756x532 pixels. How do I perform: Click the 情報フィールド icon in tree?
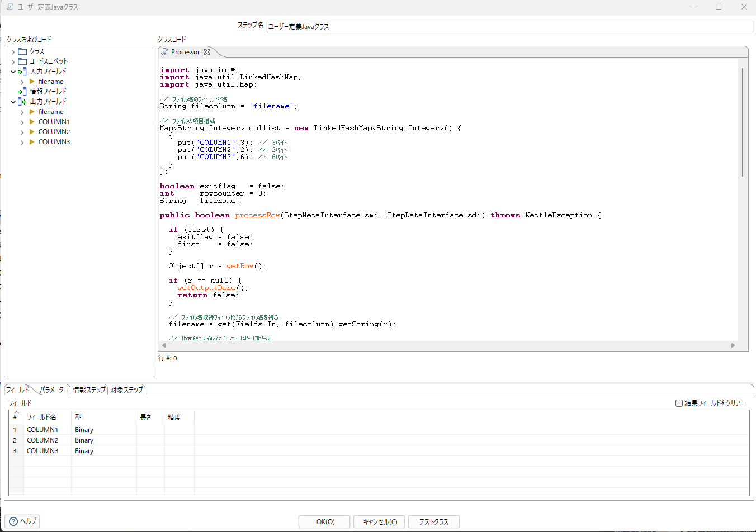coord(22,92)
